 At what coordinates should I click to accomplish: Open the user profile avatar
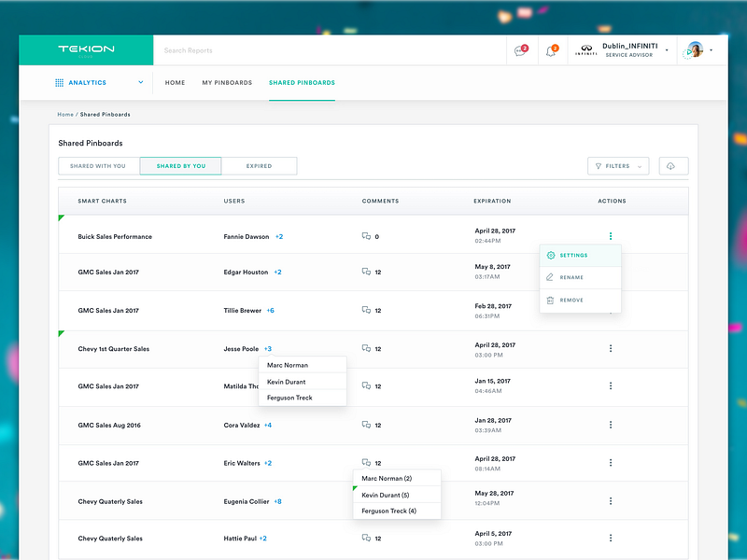[695, 50]
